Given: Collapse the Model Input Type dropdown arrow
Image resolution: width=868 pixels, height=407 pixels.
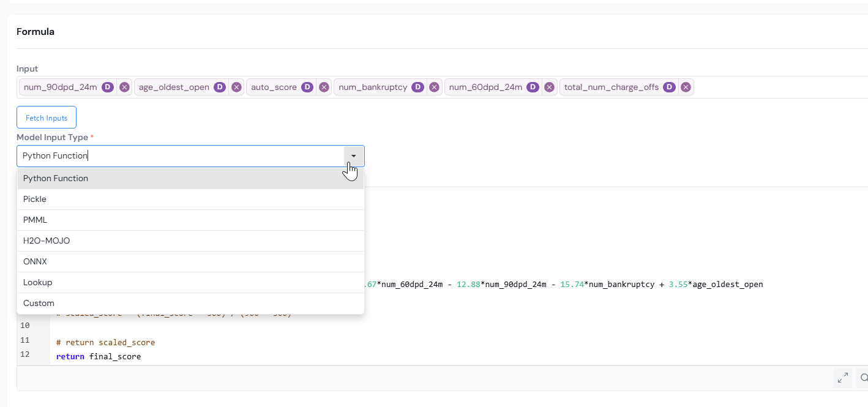Looking at the screenshot, I should (x=354, y=156).
